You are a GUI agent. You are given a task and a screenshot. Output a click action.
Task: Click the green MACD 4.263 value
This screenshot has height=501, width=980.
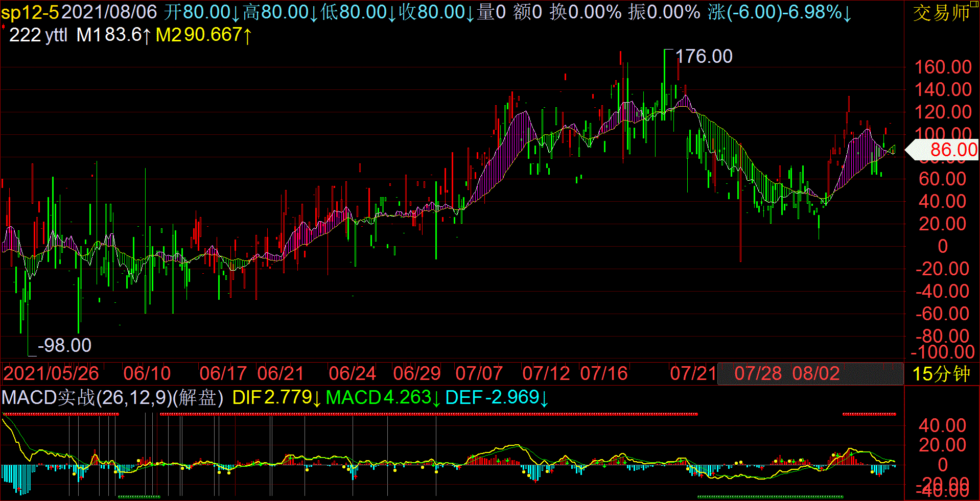(383, 397)
